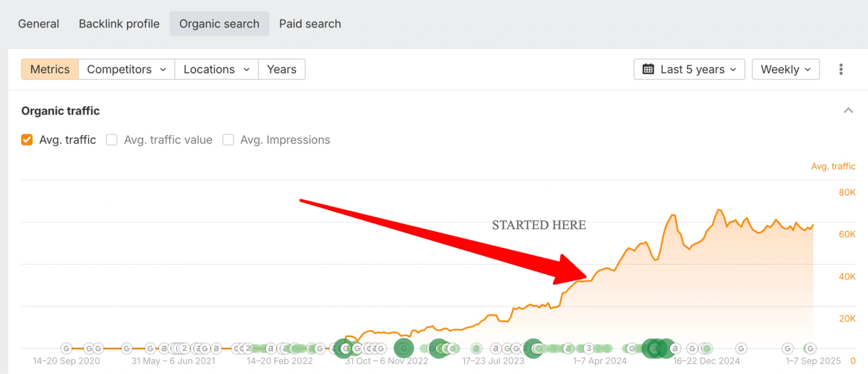
Task: Select the Metrics button
Action: (x=50, y=69)
